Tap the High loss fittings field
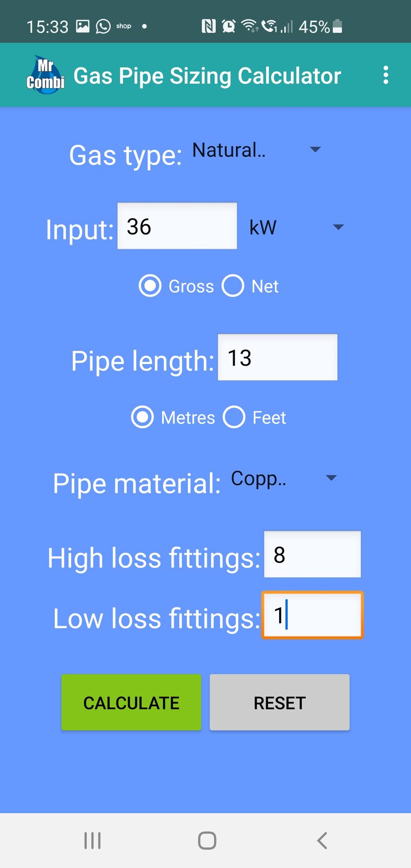Image resolution: width=411 pixels, height=868 pixels. (312, 554)
